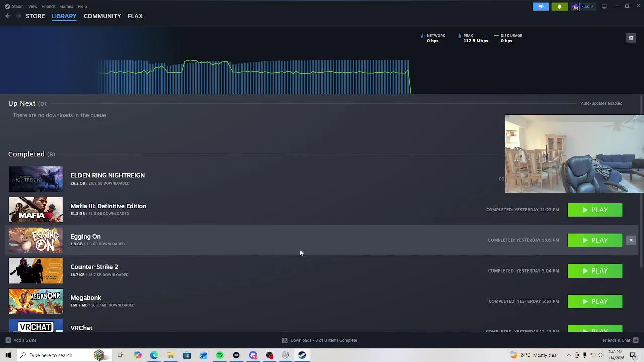Screen dimensions: 644x362
Task: Click the Flax profile avatar
Action: coord(575,6)
